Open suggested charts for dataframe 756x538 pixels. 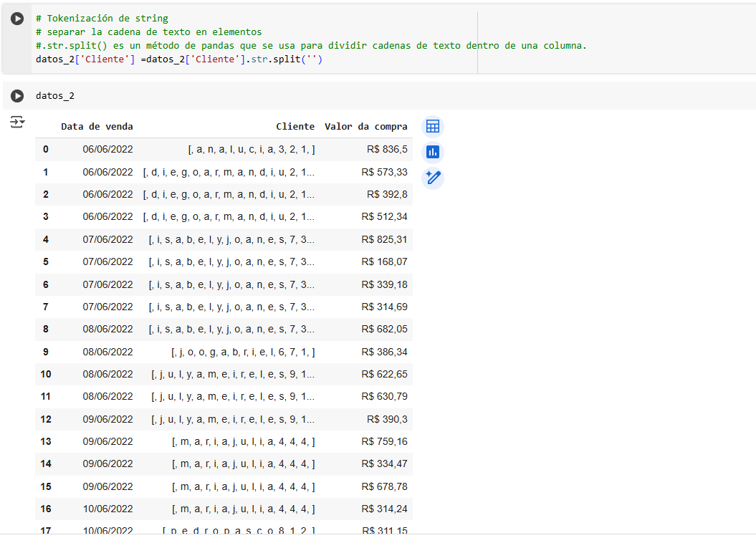pos(433,153)
